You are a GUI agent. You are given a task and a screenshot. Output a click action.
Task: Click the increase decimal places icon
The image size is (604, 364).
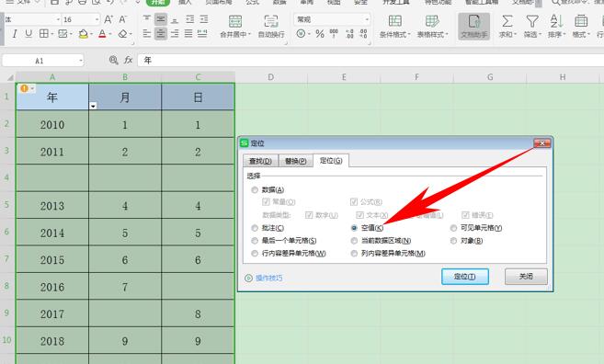349,34
